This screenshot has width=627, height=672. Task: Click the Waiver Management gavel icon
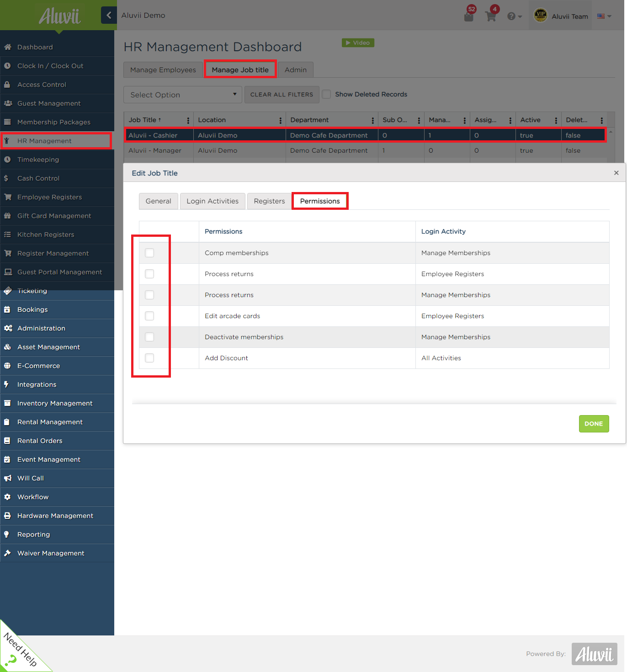tap(8, 553)
